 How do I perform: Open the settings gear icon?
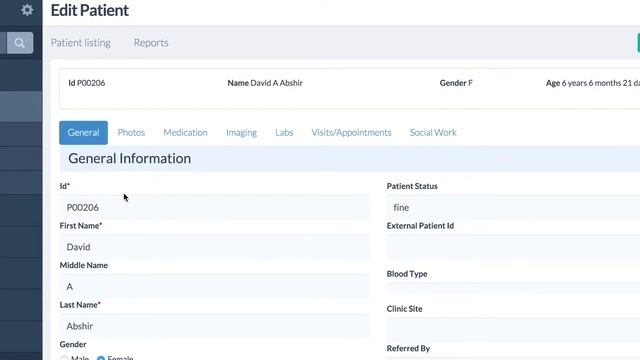[x=27, y=10]
